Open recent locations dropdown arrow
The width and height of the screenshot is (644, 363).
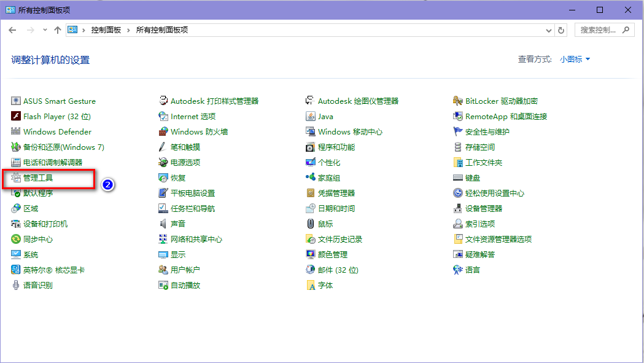(45, 29)
